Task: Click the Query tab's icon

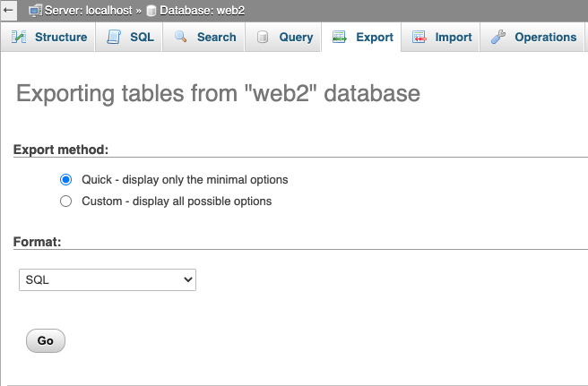Action: tap(263, 38)
